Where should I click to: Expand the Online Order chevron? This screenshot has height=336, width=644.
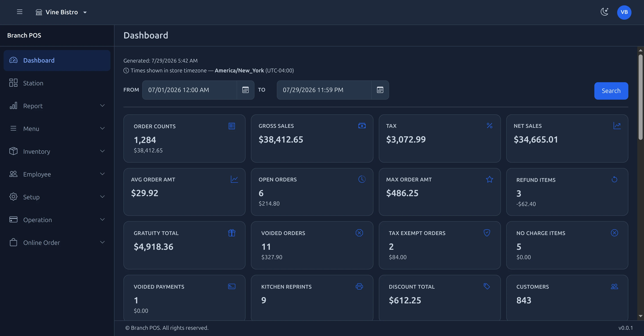tap(102, 242)
